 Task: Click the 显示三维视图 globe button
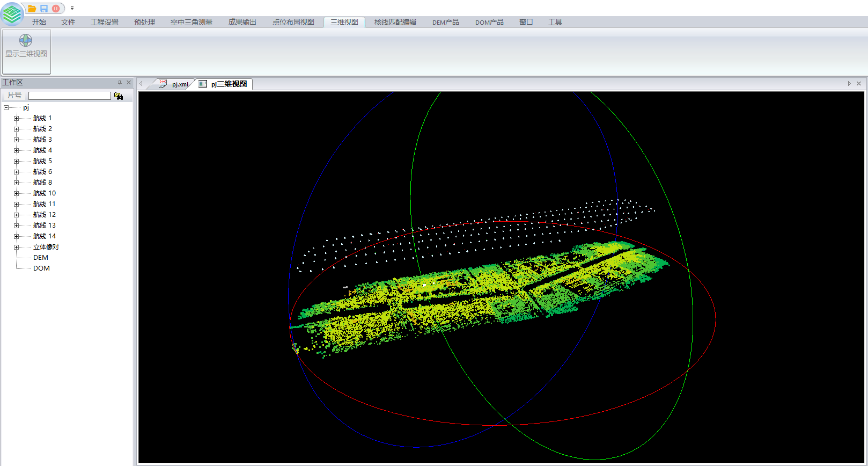(x=26, y=52)
